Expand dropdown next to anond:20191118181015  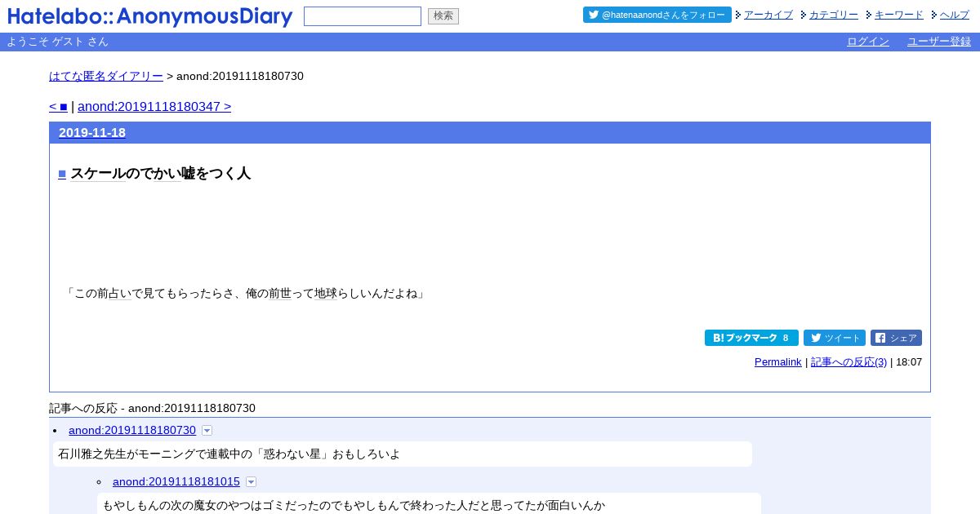251,482
